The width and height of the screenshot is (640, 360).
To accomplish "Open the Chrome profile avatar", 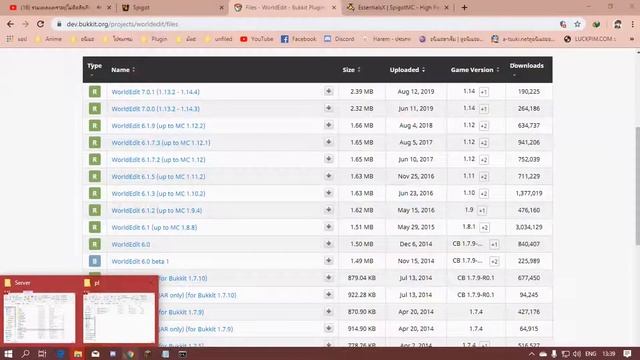I will [618, 24].
